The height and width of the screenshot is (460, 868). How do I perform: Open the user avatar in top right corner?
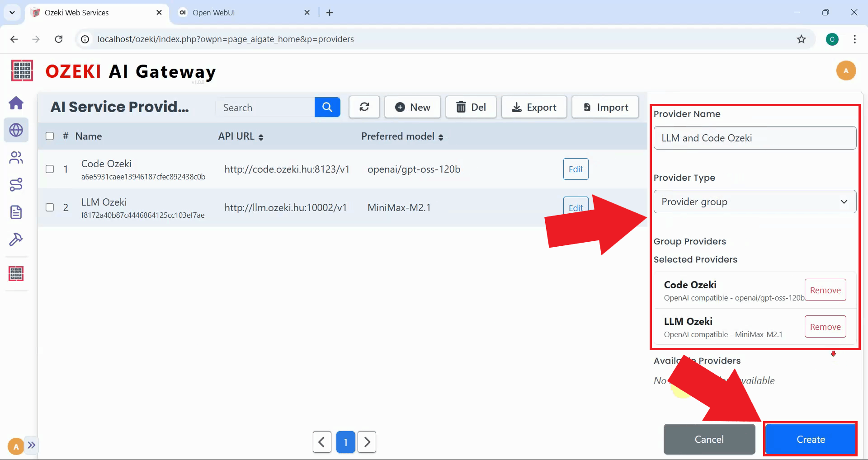(846, 70)
